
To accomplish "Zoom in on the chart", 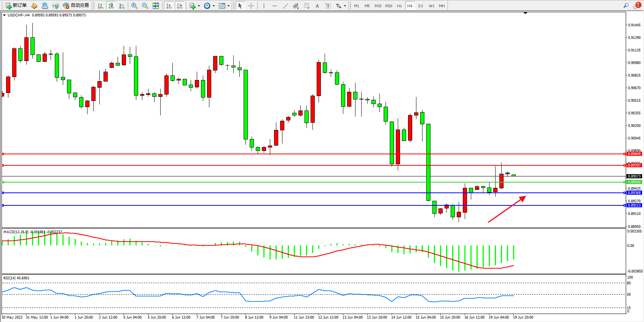I will pyautogui.click(x=134, y=6).
